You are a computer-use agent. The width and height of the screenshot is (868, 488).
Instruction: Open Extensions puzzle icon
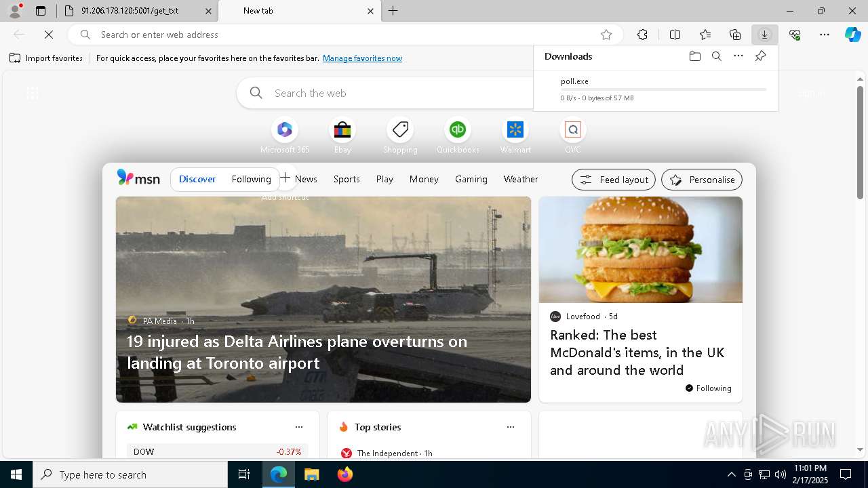642,35
